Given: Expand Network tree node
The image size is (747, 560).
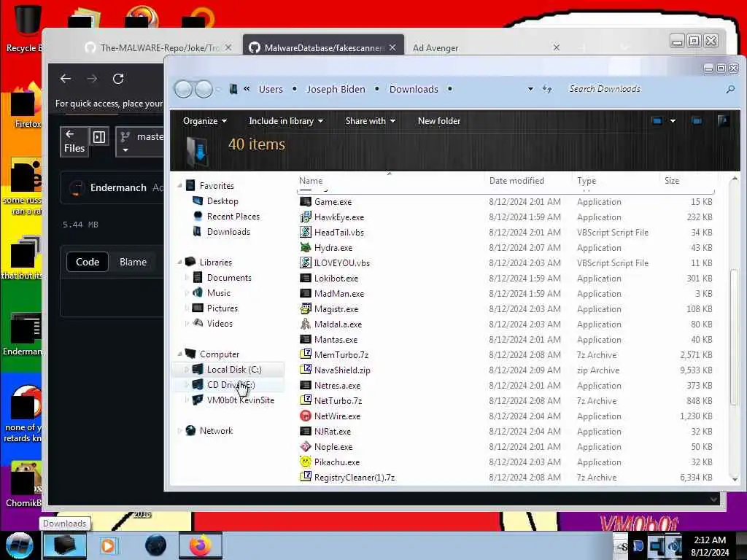Looking at the screenshot, I should (179, 430).
